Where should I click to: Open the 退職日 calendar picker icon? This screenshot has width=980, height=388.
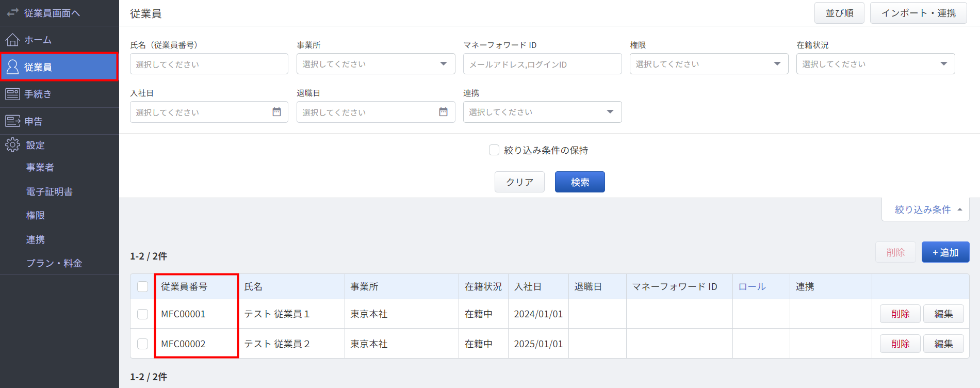(x=444, y=112)
